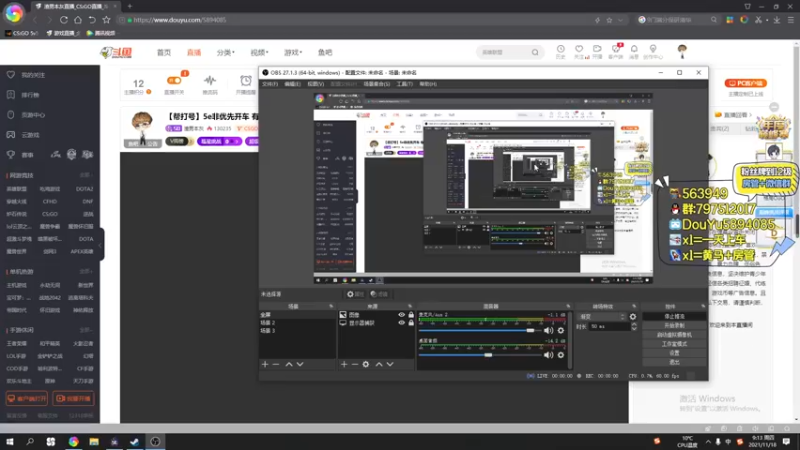Remove the selected scene with minus icon

pos(276,364)
